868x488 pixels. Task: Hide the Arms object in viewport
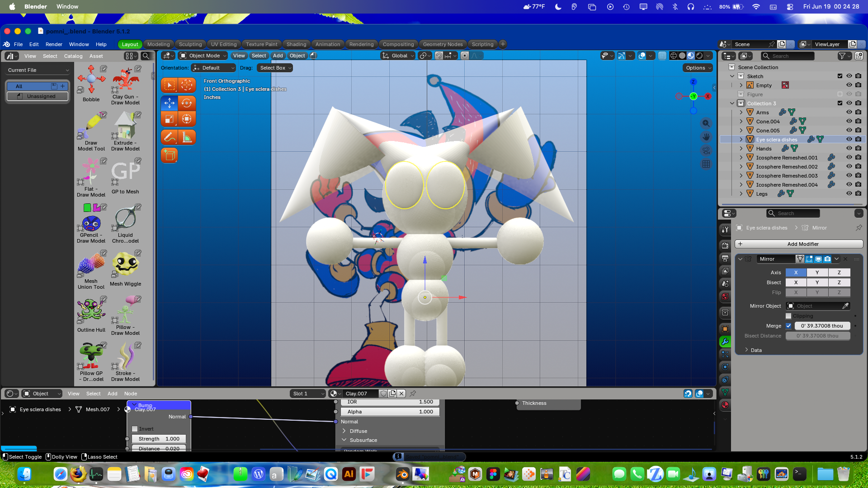point(849,112)
